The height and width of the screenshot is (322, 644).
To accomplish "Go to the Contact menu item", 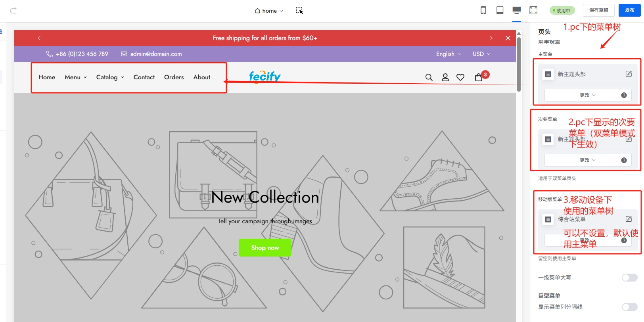I will tap(144, 77).
